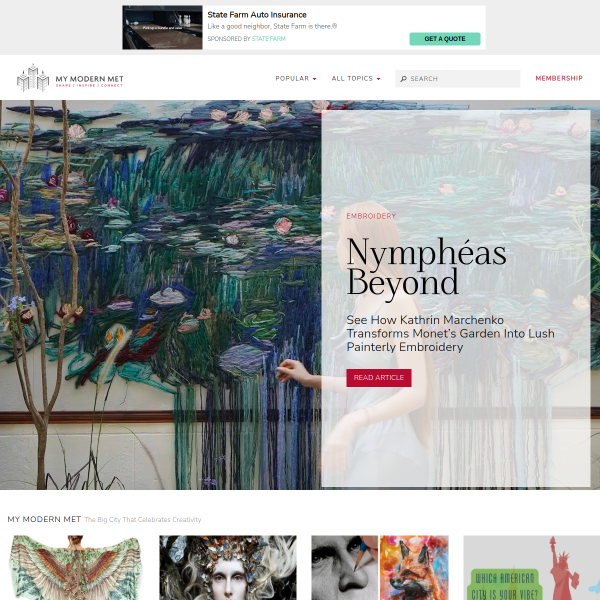Focus the Search input field
The image size is (600, 600).
click(x=458, y=78)
